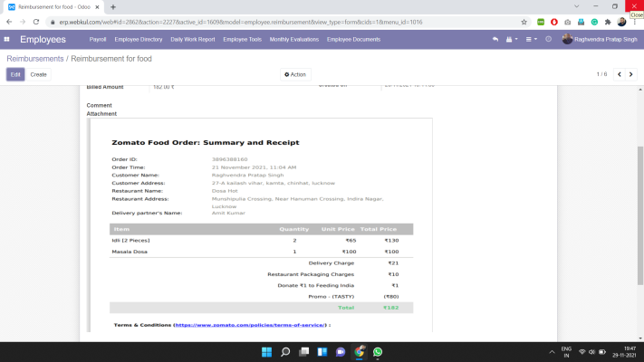This screenshot has width=644, height=362.
Task: Click the Edit button
Action: [x=15, y=75]
